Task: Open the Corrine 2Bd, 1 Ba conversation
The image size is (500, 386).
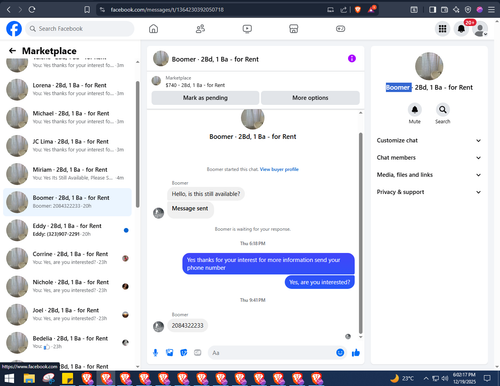Action: (x=67, y=258)
